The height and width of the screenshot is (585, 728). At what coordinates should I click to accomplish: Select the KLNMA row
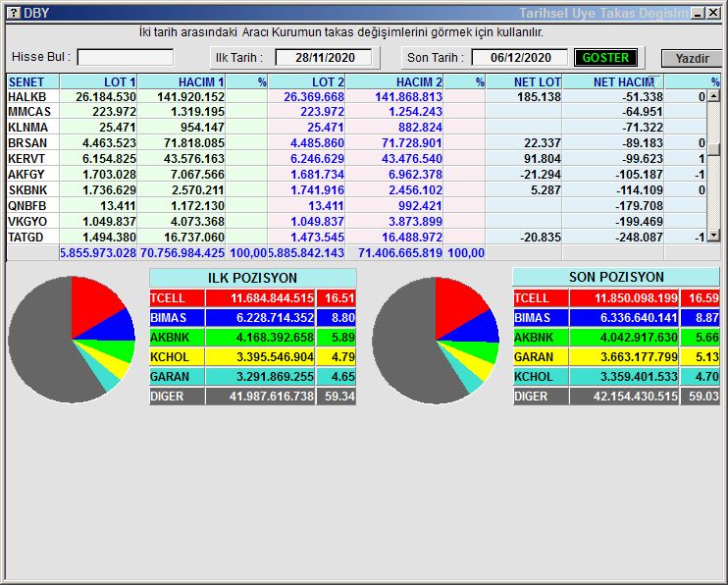(356, 128)
